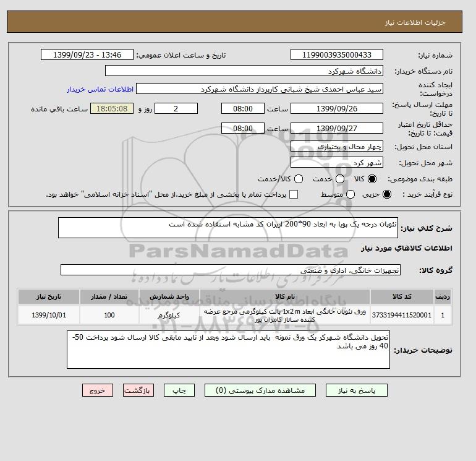Click the goods code cell 3733194411520001
This screenshot has height=461, width=476.
pyautogui.click(x=402, y=315)
